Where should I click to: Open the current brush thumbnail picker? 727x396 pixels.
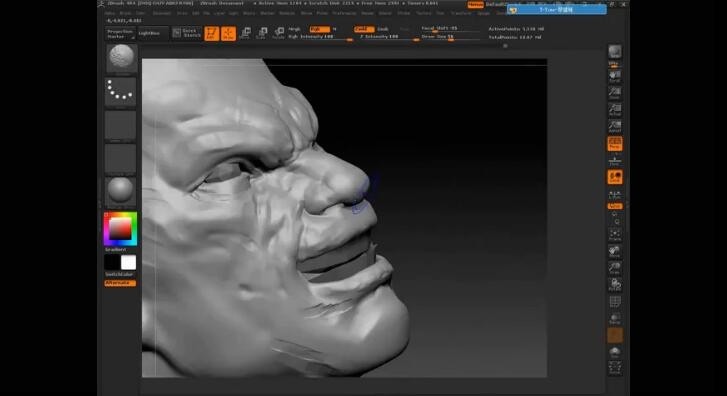pyautogui.click(x=121, y=58)
